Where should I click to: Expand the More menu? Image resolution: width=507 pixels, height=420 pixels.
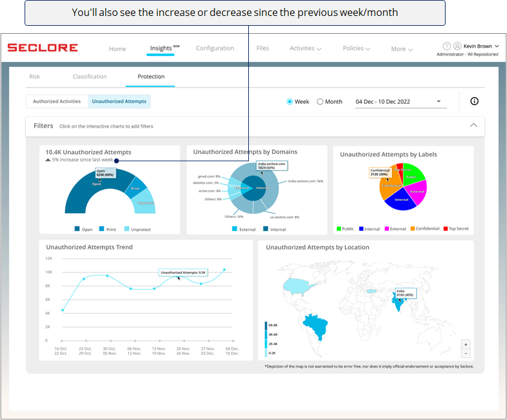click(x=402, y=49)
